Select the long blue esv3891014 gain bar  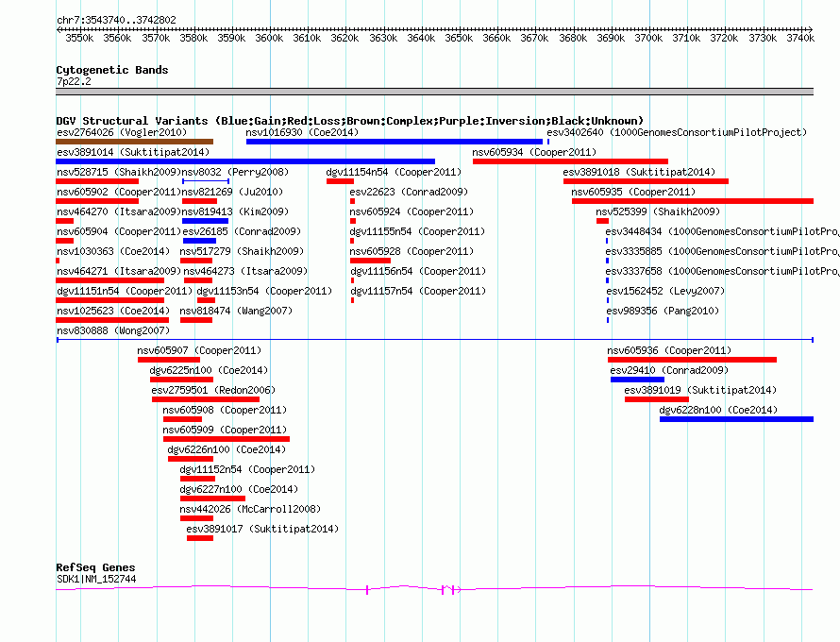[245, 161]
